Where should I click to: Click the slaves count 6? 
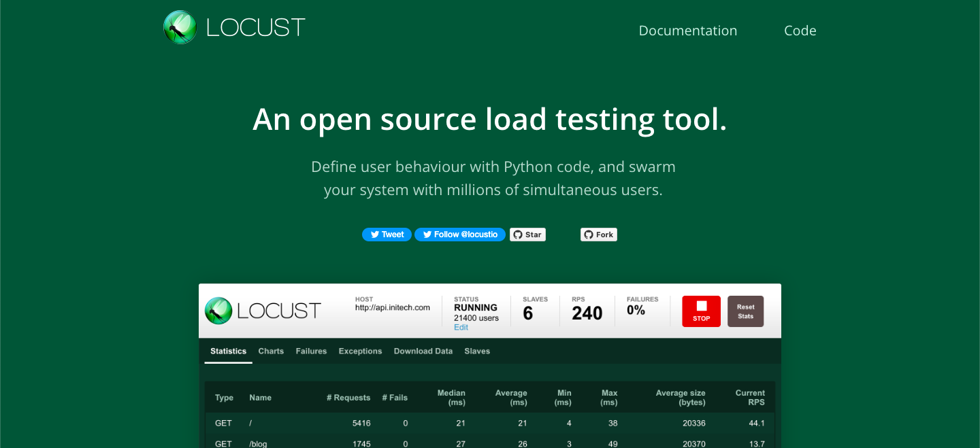pyautogui.click(x=528, y=313)
